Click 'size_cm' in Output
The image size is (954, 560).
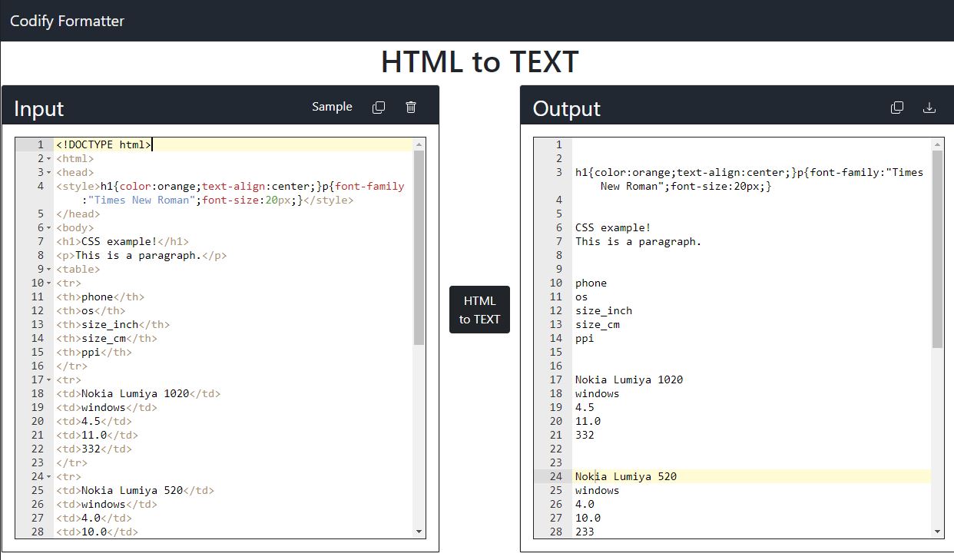(x=598, y=324)
